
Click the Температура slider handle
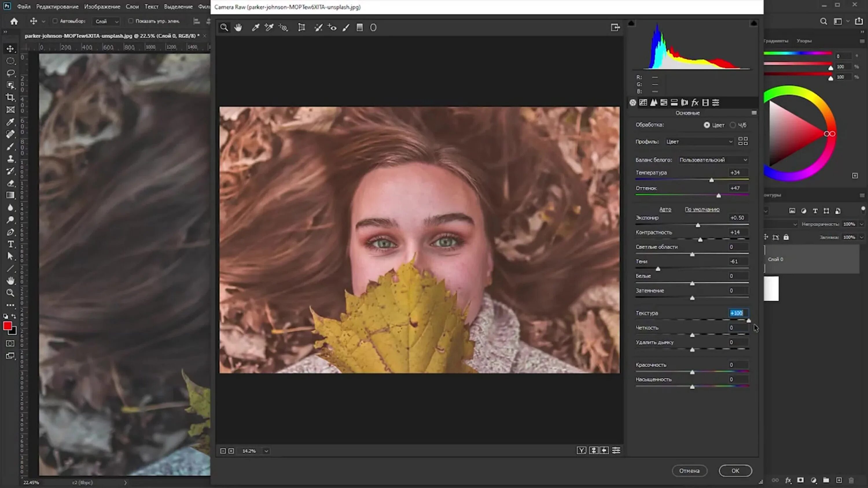(711, 180)
